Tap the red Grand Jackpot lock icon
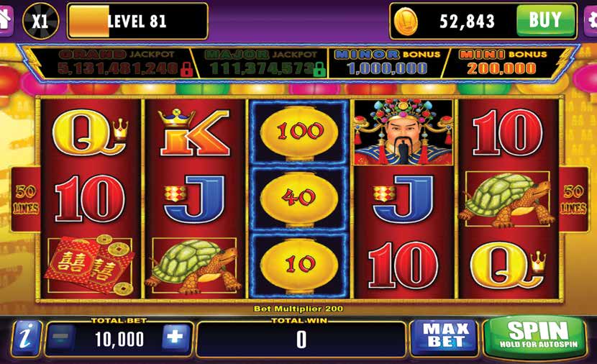The image size is (597, 364). (x=186, y=69)
